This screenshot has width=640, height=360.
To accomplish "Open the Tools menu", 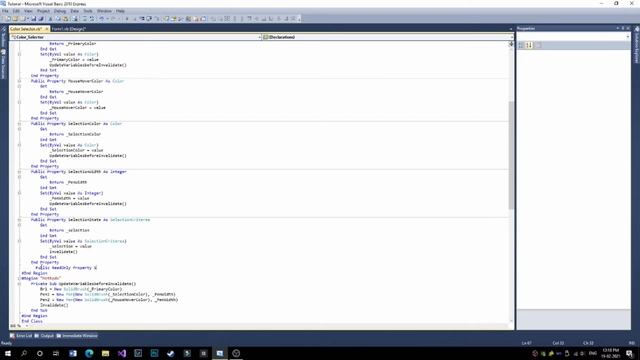I will (x=88, y=11).
